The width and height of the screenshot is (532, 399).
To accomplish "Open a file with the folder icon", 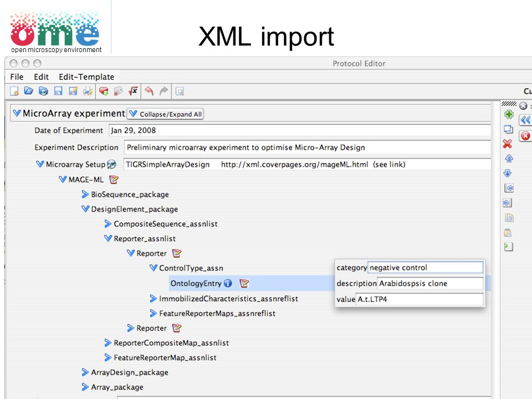I will 29,91.
